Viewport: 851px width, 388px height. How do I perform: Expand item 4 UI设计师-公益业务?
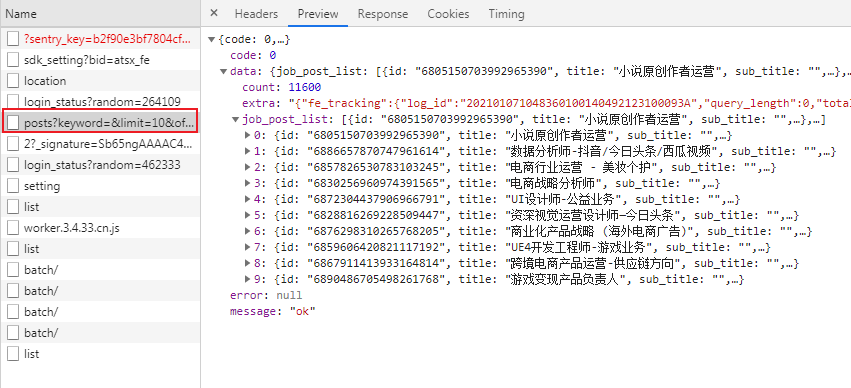pos(248,199)
